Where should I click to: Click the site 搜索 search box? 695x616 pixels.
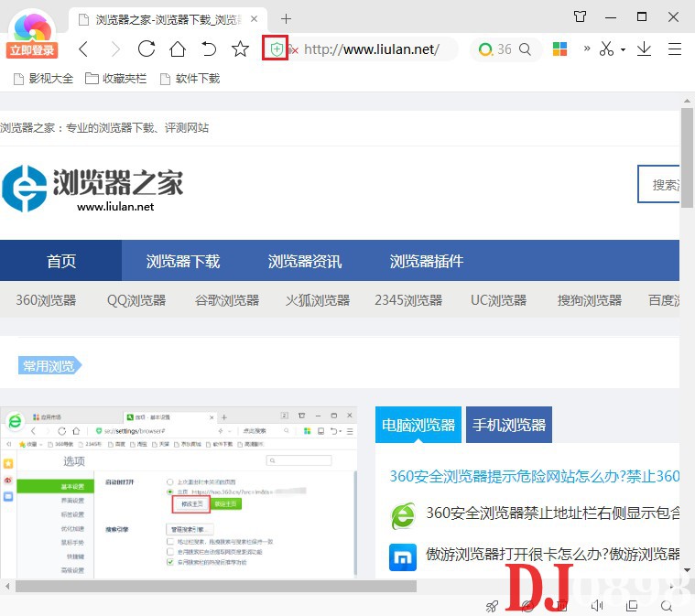[658, 184]
